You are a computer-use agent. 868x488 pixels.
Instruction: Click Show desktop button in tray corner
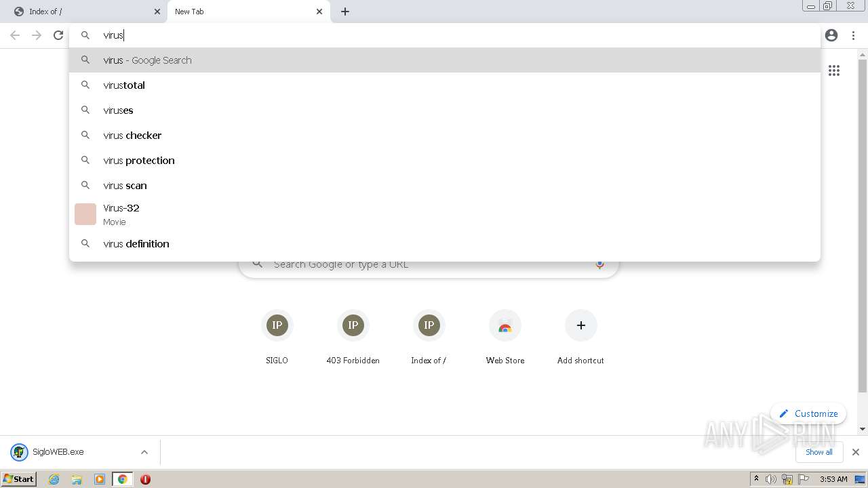pyautogui.click(x=860, y=479)
